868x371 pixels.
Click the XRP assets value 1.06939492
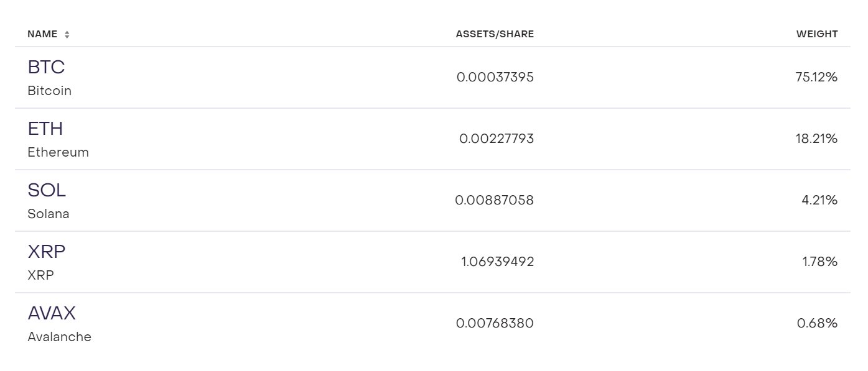[x=497, y=262]
